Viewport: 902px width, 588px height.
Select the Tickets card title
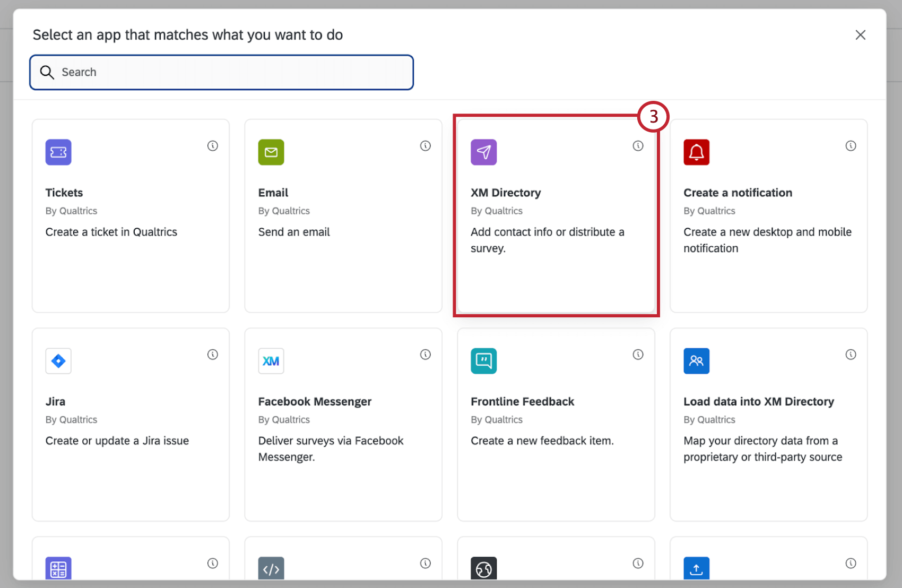[x=64, y=193]
